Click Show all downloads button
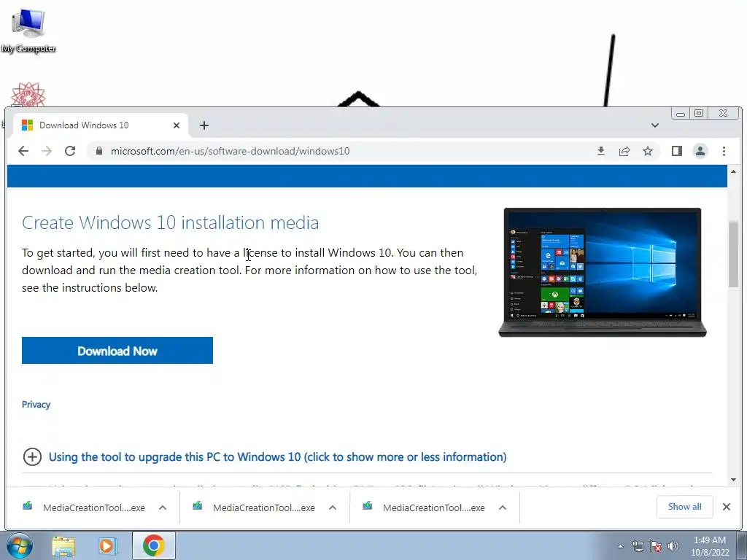Screen dimensions: 747x560 [x=684, y=507]
